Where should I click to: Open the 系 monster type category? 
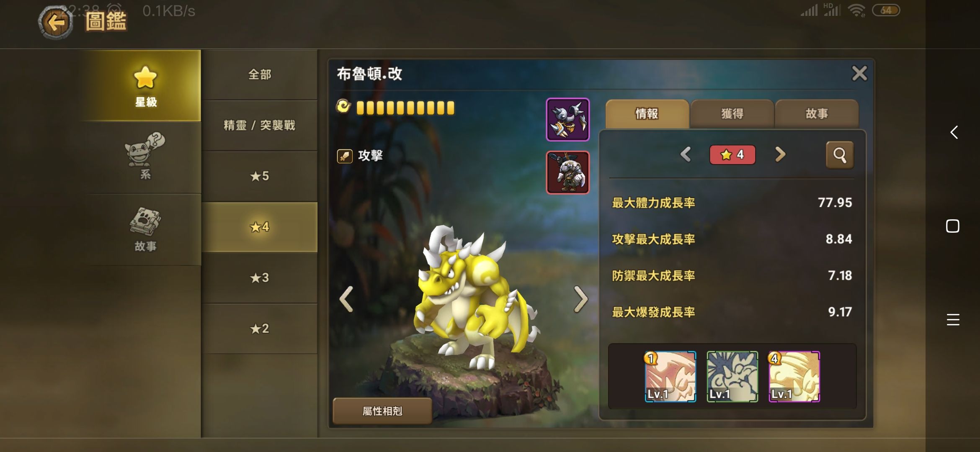(x=145, y=157)
